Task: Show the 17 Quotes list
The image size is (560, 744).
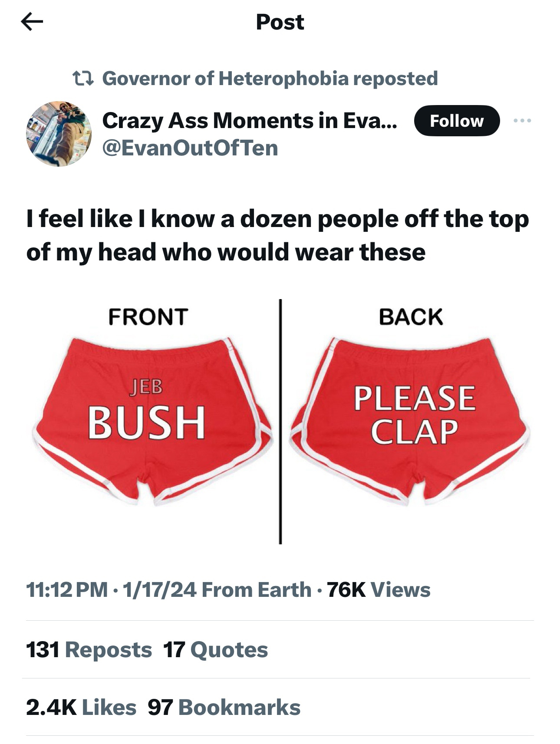Action: pos(216,649)
